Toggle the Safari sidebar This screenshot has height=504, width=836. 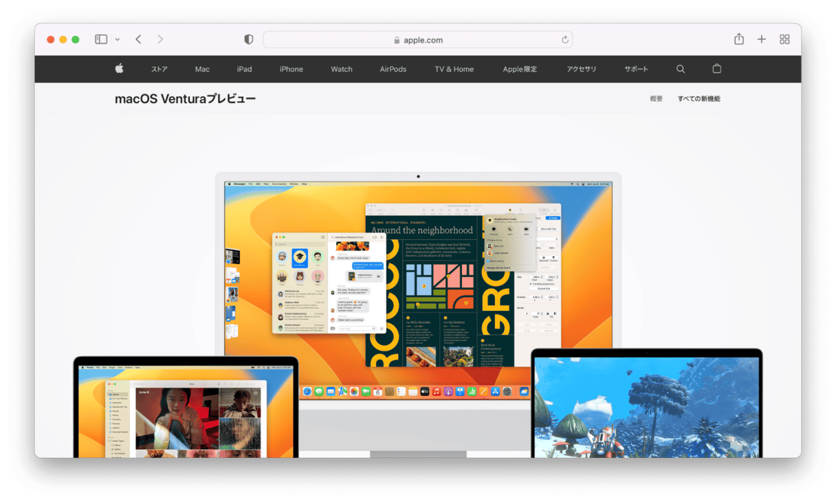point(101,40)
